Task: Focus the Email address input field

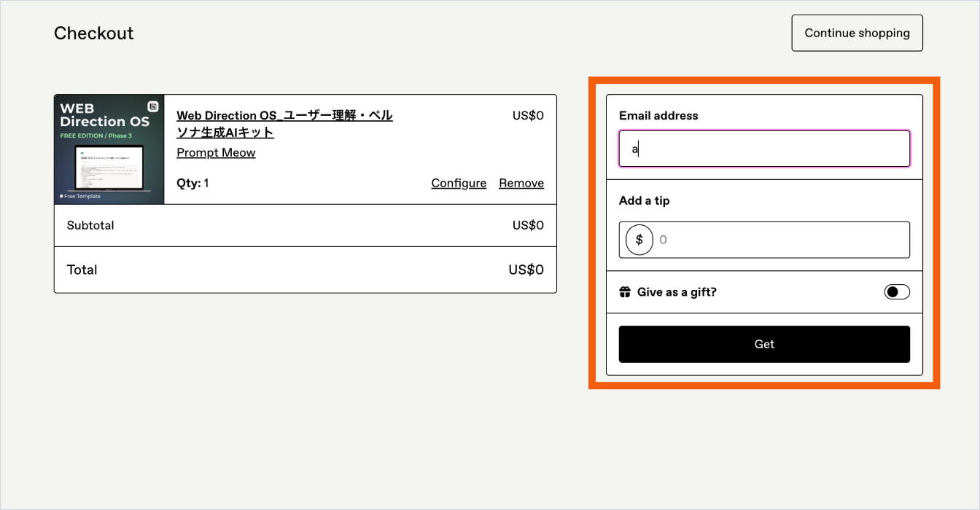Action: [764, 149]
